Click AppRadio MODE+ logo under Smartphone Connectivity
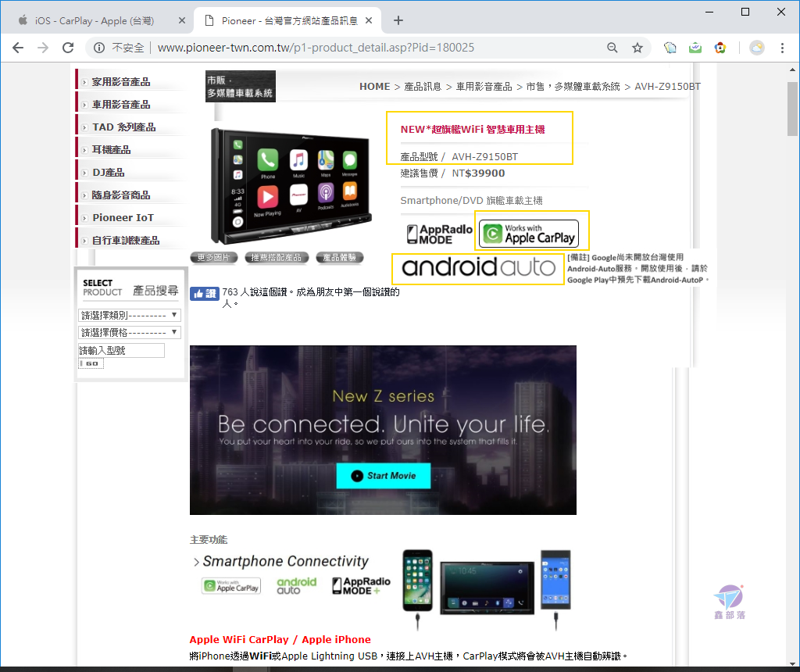 [x=361, y=586]
